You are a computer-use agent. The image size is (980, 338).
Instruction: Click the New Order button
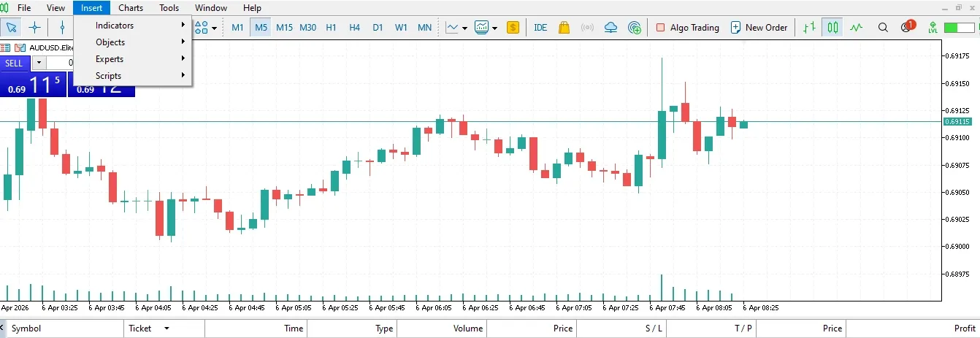click(759, 28)
